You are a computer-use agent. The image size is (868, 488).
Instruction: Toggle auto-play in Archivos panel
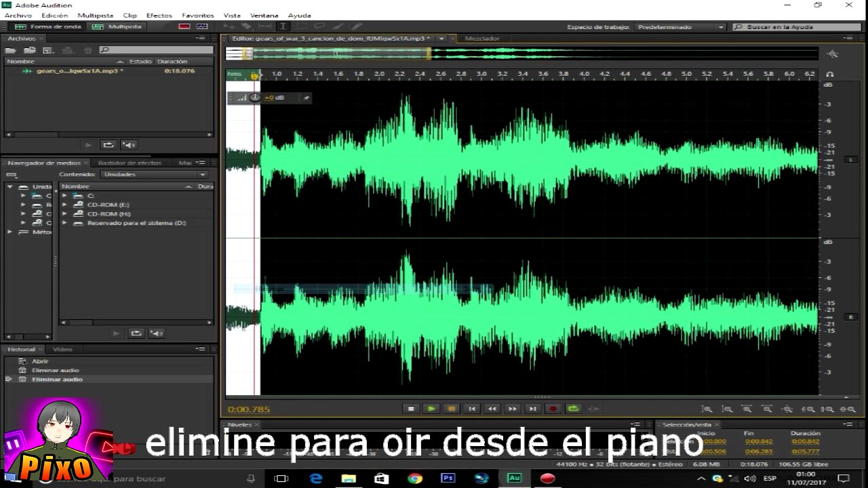129,144
